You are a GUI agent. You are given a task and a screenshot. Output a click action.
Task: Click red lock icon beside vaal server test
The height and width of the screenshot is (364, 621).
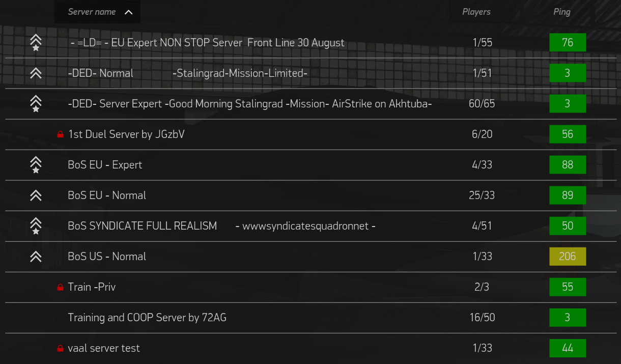[60, 348]
